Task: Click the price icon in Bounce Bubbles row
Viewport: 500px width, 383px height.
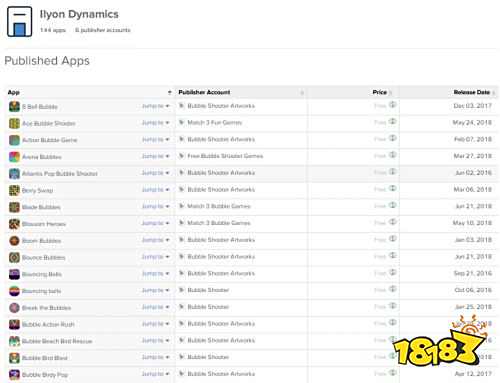Action: point(393,255)
